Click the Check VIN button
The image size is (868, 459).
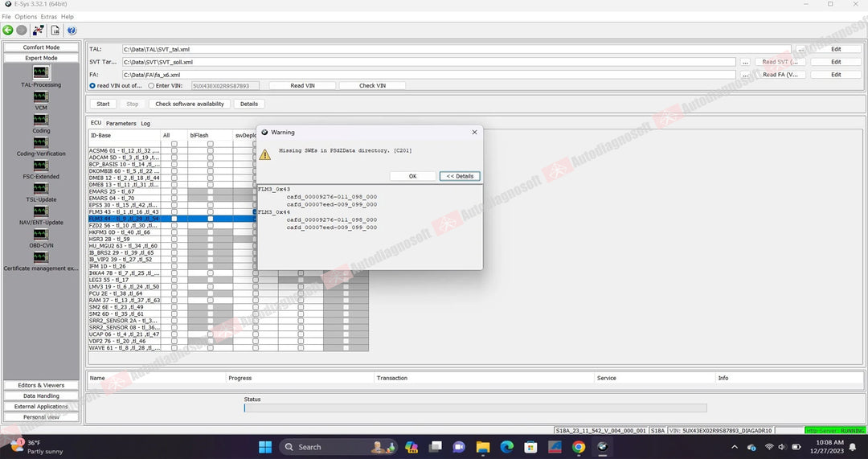point(373,86)
